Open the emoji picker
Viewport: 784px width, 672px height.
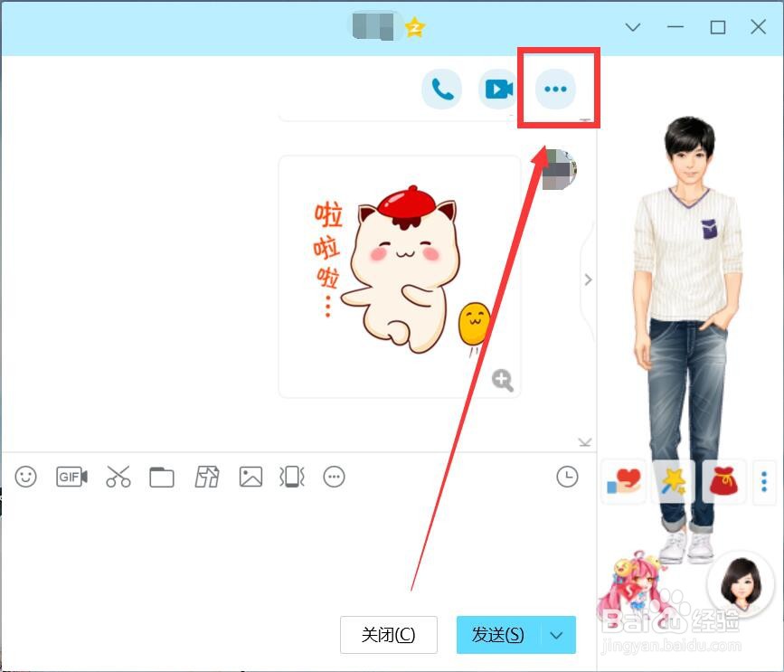[x=25, y=477]
